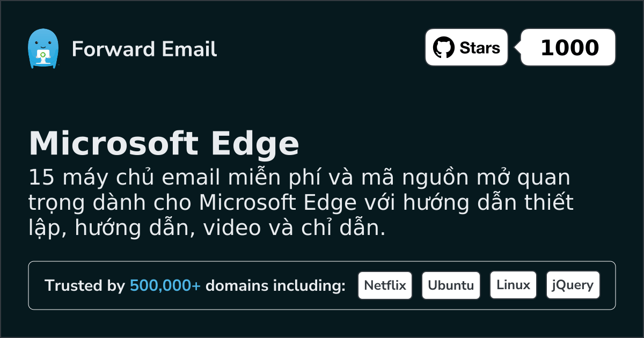Image resolution: width=644 pixels, height=338 pixels.
Task: Select the Ubuntu domain badge
Action: (x=451, y=285)
